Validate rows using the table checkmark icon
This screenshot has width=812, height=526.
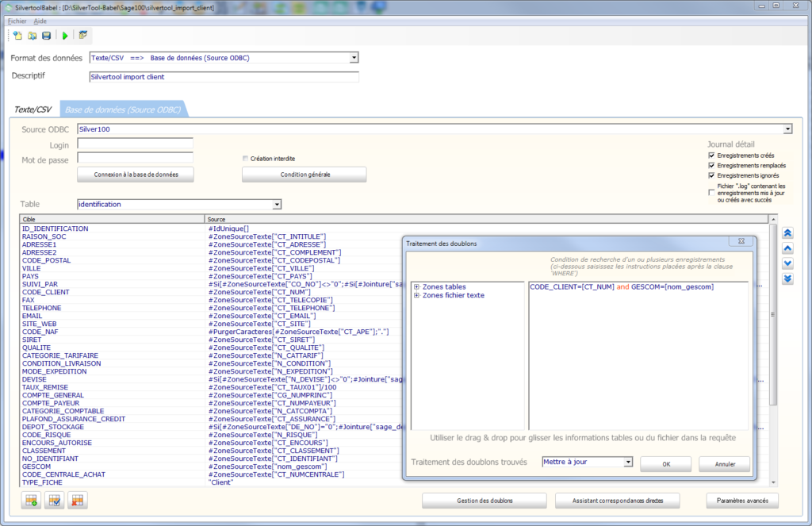[x=54, y=501]
